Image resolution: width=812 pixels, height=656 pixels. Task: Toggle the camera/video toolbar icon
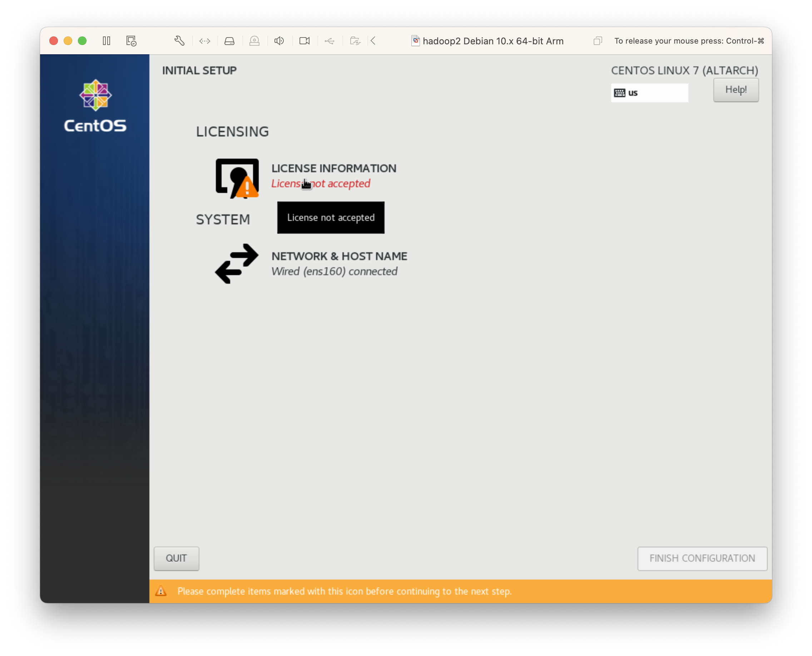[304, 41]
